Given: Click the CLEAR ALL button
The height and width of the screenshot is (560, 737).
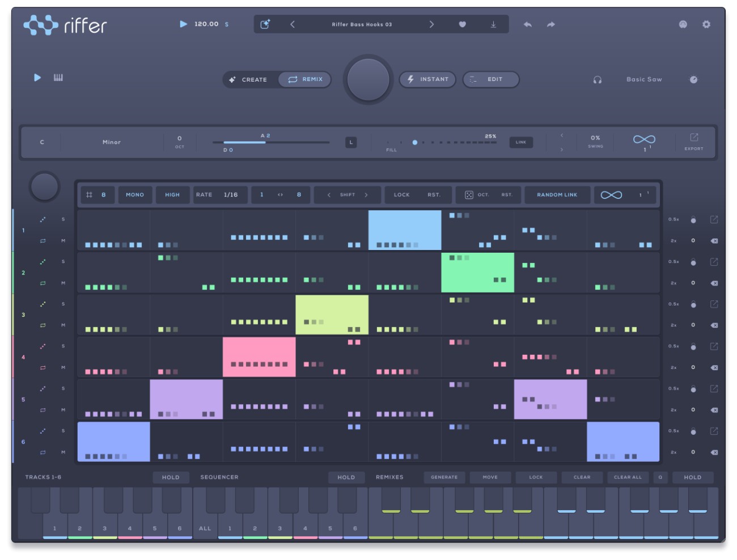Looking at the screenshot, I should pos(628,477).
